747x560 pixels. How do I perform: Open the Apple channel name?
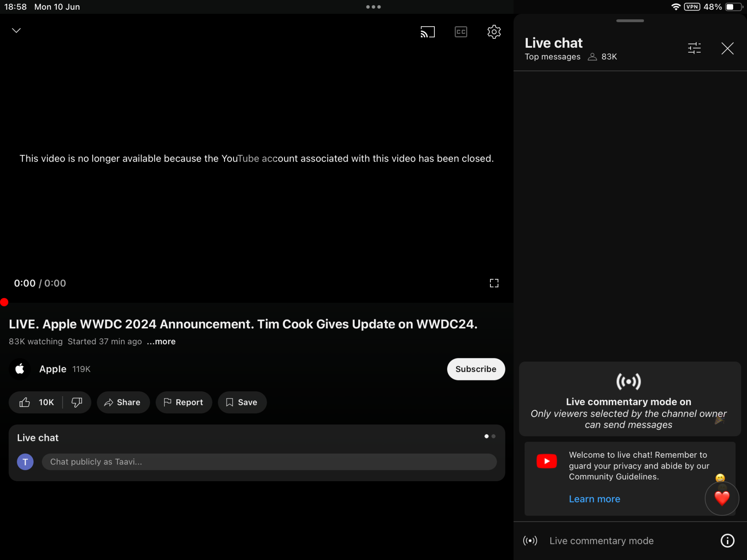click(53, 369)
